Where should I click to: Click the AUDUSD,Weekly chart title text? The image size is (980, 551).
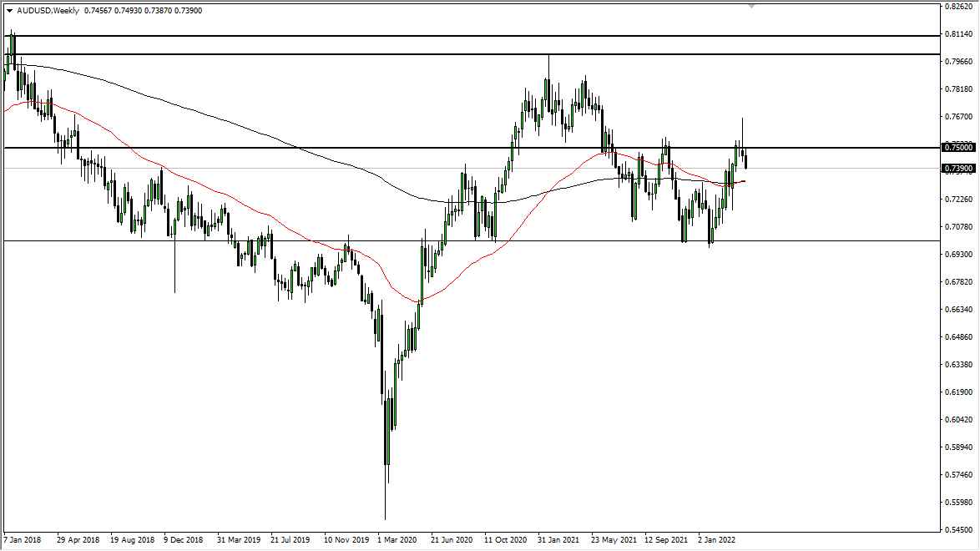point(47,12)
